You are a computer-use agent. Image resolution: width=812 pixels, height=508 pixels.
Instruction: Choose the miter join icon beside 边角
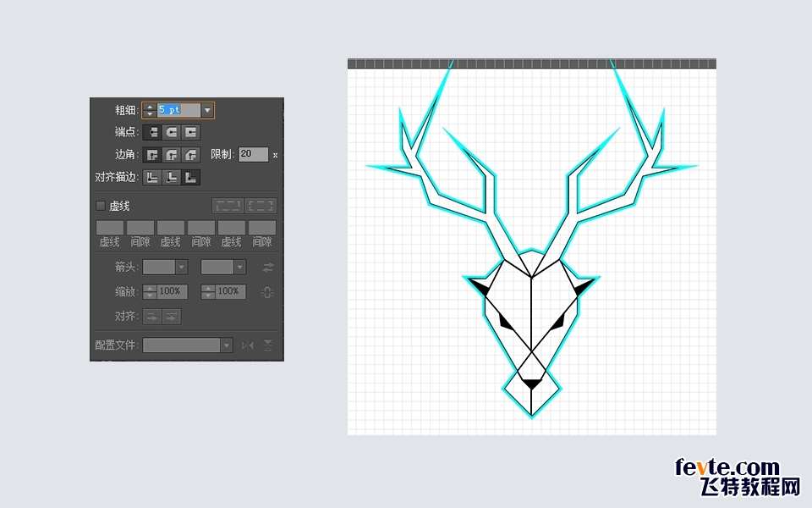click(x=152, y=154)
